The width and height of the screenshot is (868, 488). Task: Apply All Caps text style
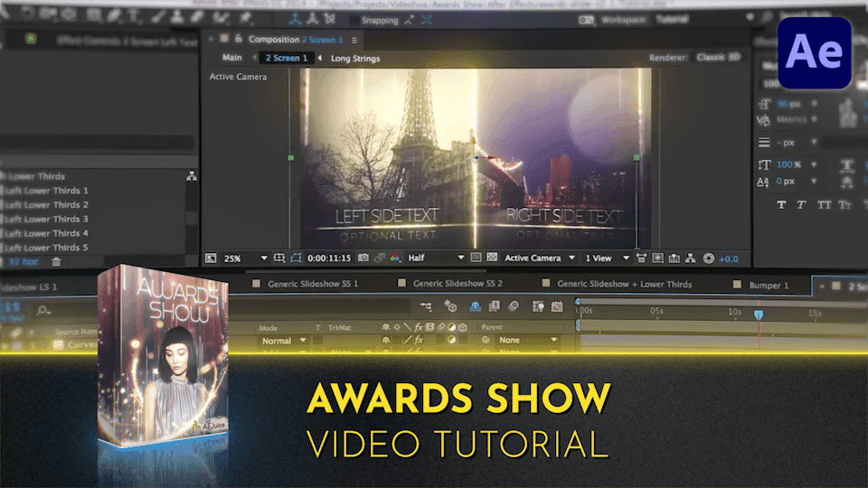[824, 205]
